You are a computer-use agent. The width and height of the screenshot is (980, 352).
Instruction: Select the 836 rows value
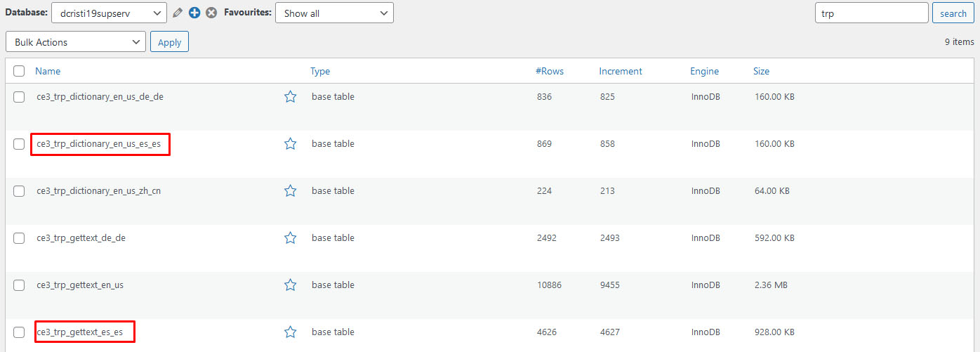tap(544, 97)
